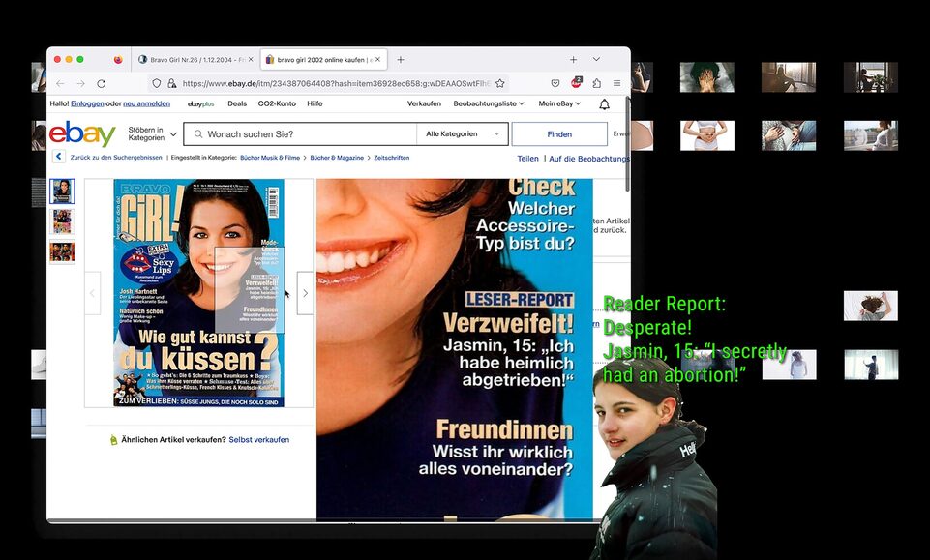Click the neu anmelden link

146,103
